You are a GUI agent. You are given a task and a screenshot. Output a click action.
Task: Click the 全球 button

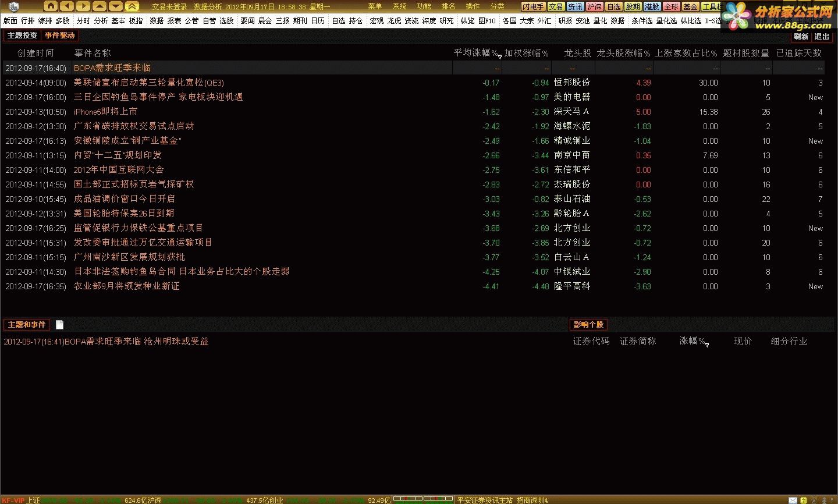click(671, 6)
